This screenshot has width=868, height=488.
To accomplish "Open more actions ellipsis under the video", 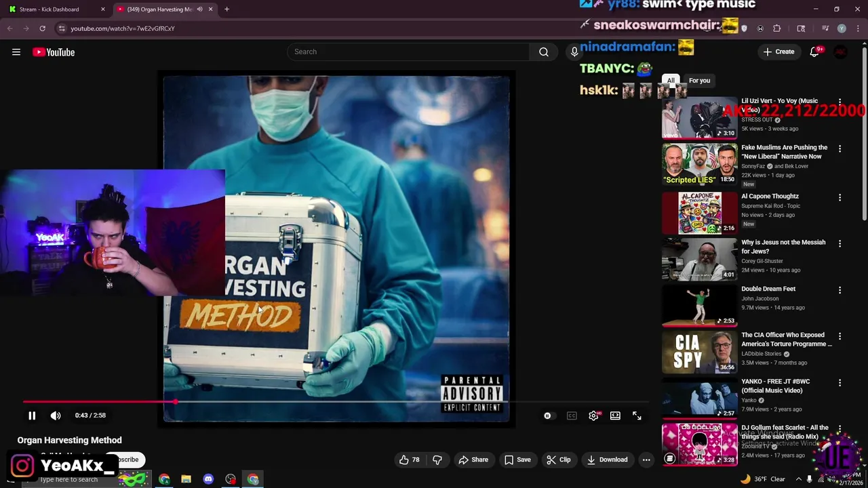I will click(x=646, y=460).
